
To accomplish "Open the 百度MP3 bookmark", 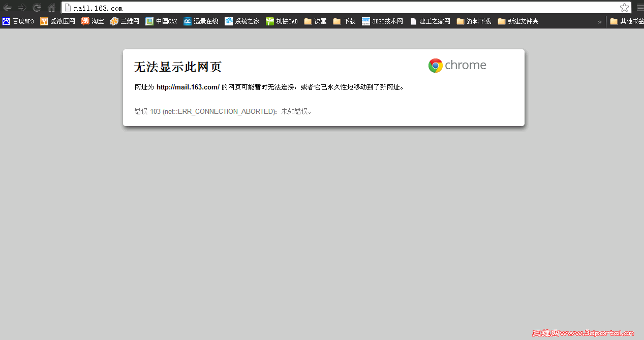I will pyautogui.click(x=18, y=21).
